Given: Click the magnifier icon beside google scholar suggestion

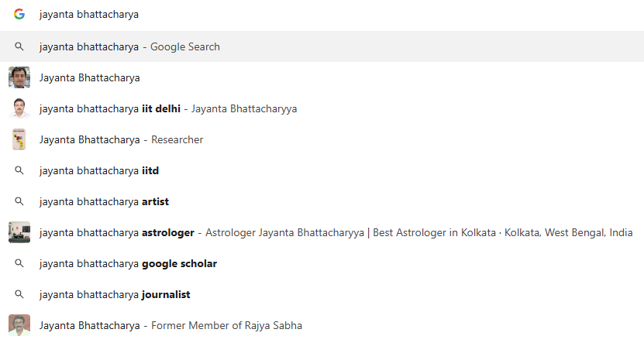Looking at the screenshot, I should coord(19,263).
